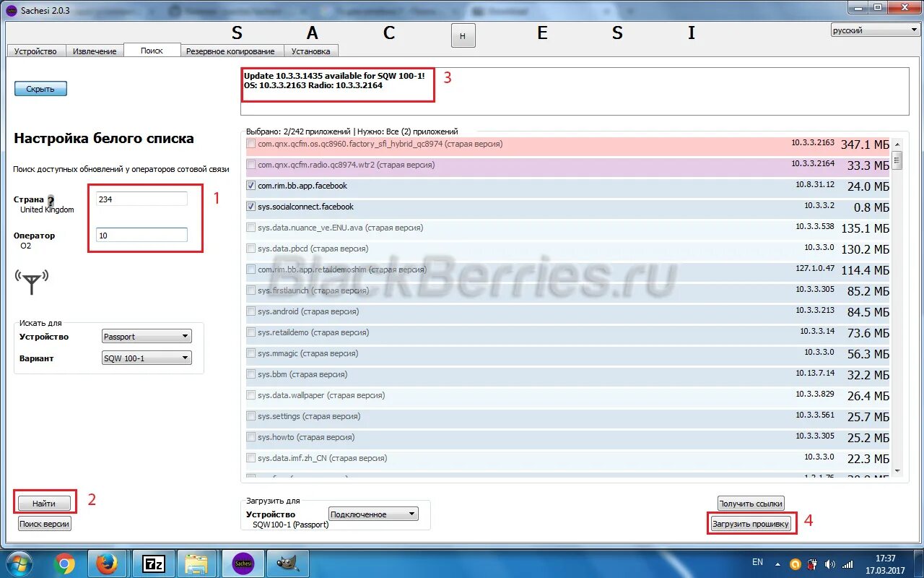This screenshot has height=578, width=924.
Task: Click the EN language indicator in tray
Action: (757, 562)
